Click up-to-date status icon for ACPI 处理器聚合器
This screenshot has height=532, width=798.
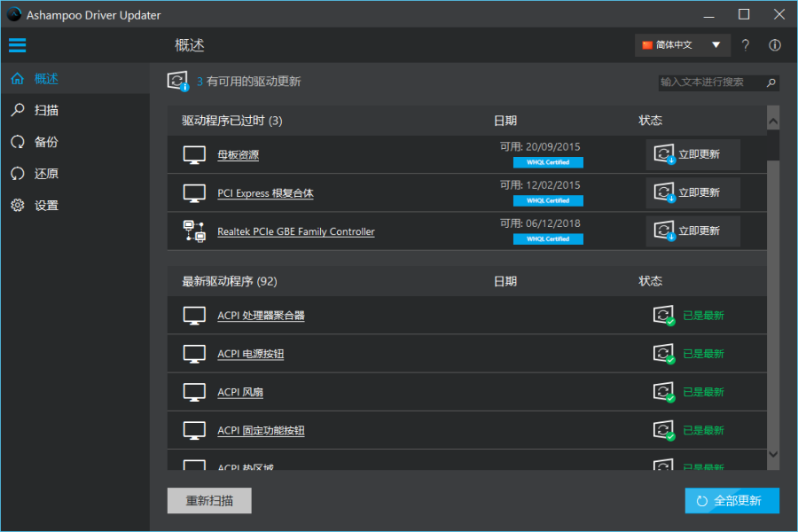664,316
